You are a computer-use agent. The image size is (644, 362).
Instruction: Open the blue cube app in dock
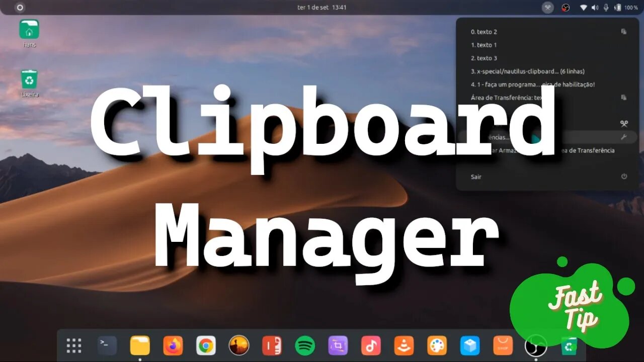coord(470,345)
